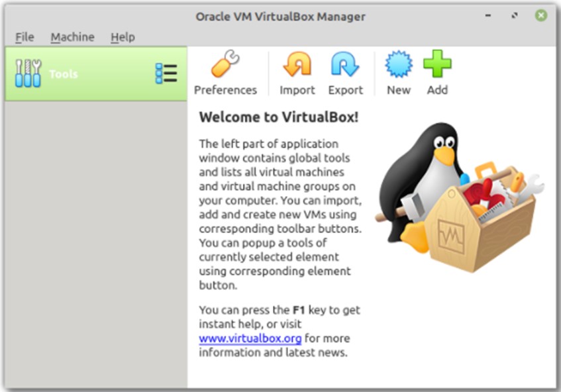Visit the www.virtualbox.org link
Viewport: 561px width, 392px height.
coord(250,338)
